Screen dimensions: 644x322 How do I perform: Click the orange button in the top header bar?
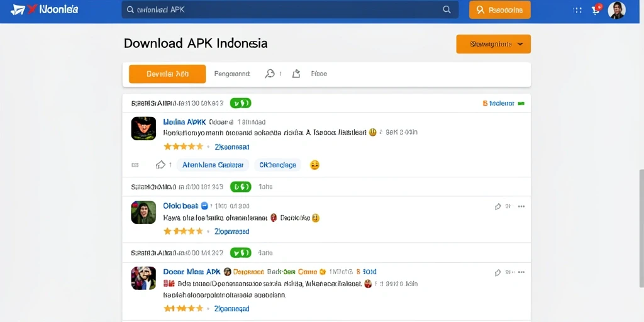point(500,10)
